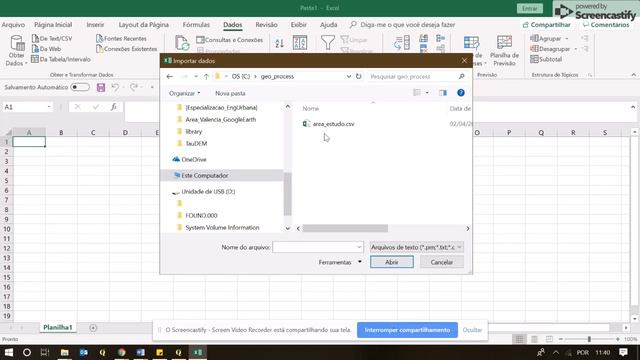Click Interromper compartilhamento button
The image size is (640, 360).
pyautogui.click(x=407, y=330)
